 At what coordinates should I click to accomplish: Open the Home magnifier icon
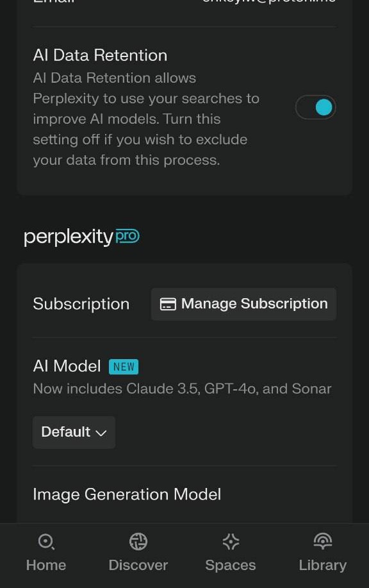[46, 541]
